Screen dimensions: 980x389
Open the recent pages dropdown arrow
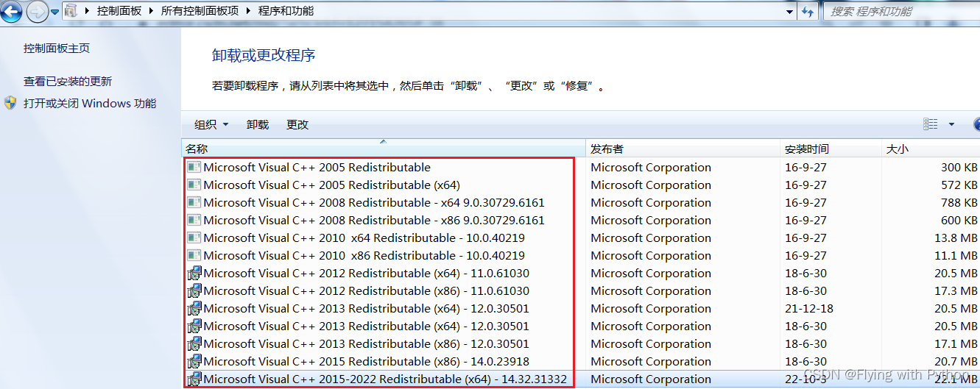pyautogui.click(x=54, y=12)
